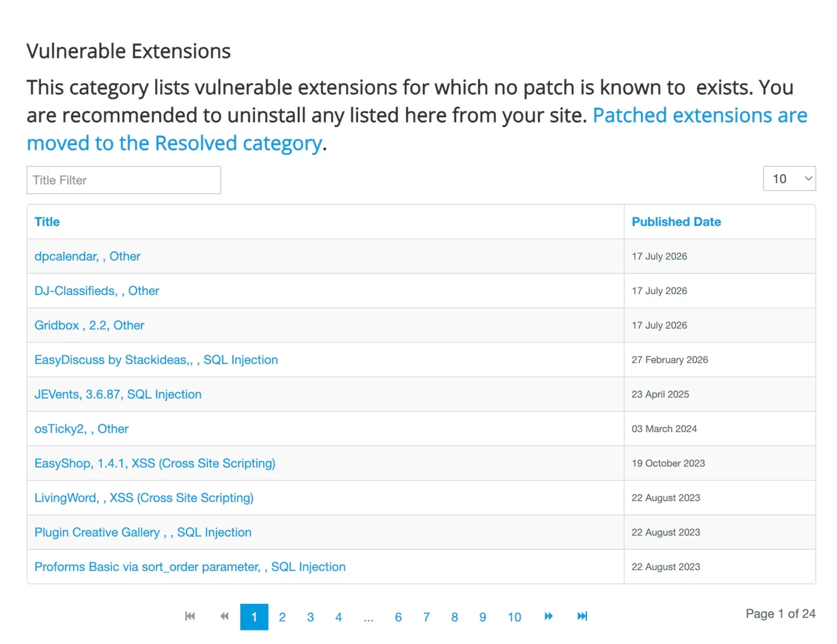Image resolution: width=837 pixels, height=644 pixels.
Task: Open Proforms Basic via sort_order parameter entry
Action: pyautogui.click(x=190, y=567)
